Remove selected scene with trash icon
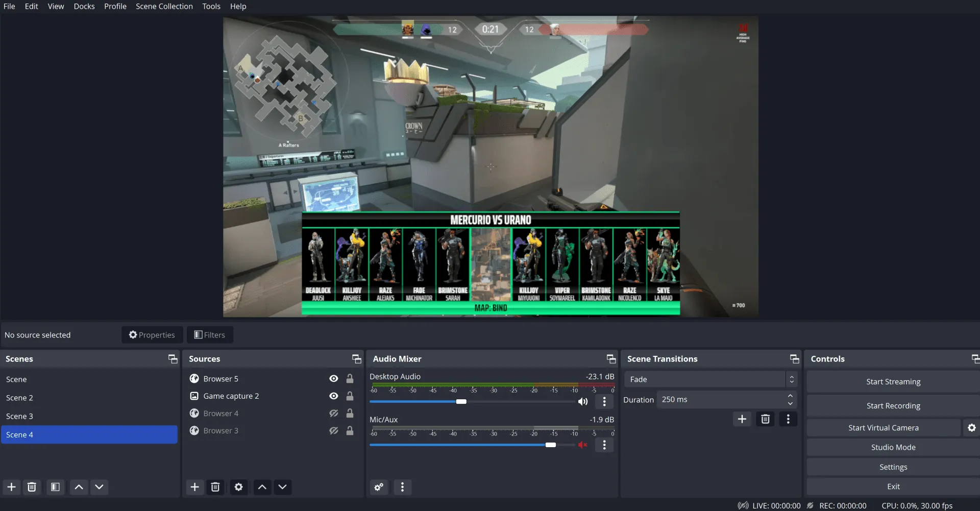 click(x=32, y=487)
